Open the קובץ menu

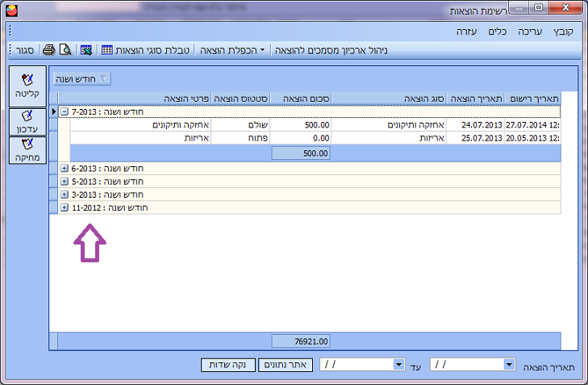tap(561, 32)
